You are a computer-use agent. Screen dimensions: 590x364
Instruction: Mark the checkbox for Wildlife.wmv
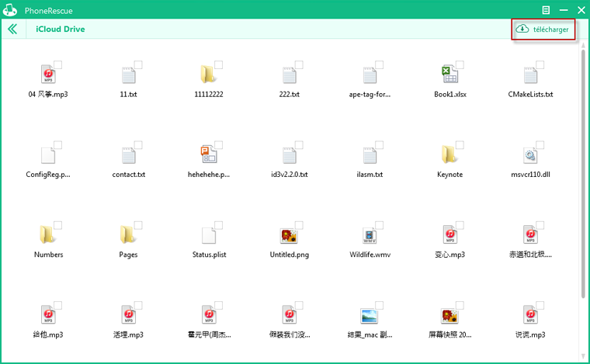coord(380,225)
